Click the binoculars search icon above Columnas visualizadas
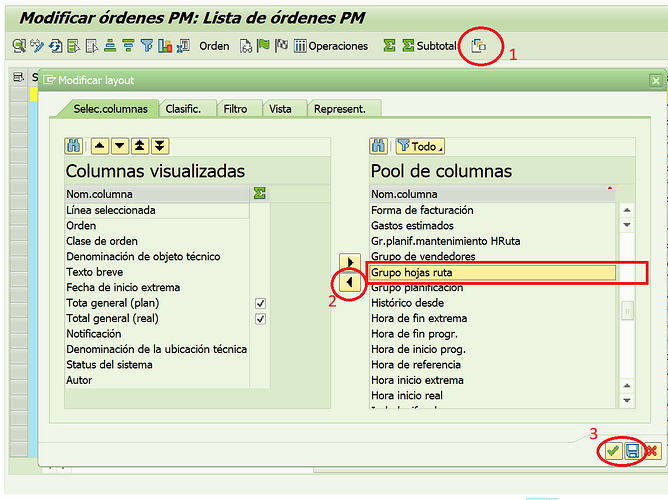Screen dimensions: 668x500 (x=73, y=146)
